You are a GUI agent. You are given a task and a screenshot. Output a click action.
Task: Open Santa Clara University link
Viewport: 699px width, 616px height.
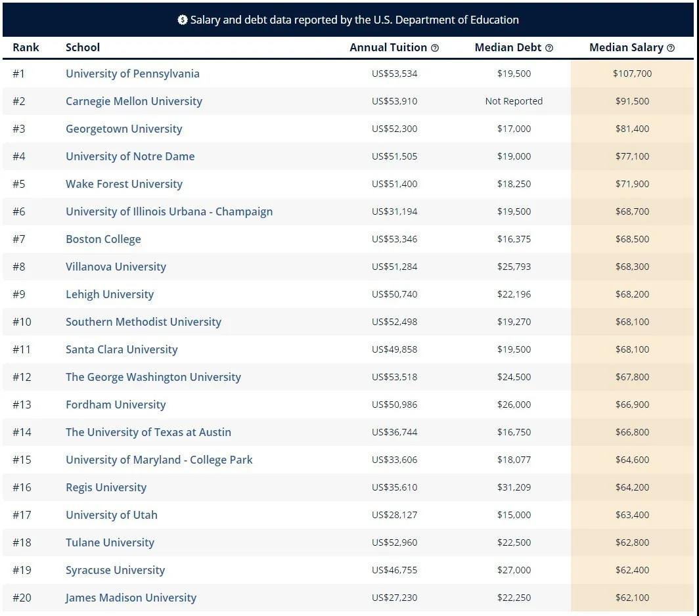tap(122, 349)
